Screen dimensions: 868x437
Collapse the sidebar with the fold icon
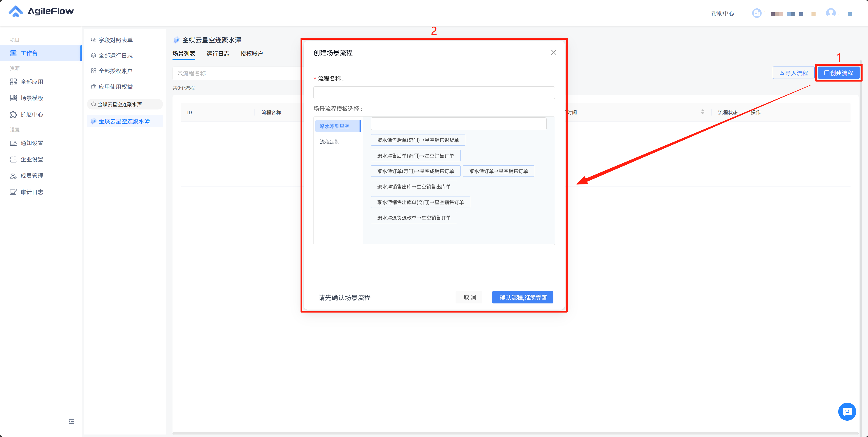[72, 421]
